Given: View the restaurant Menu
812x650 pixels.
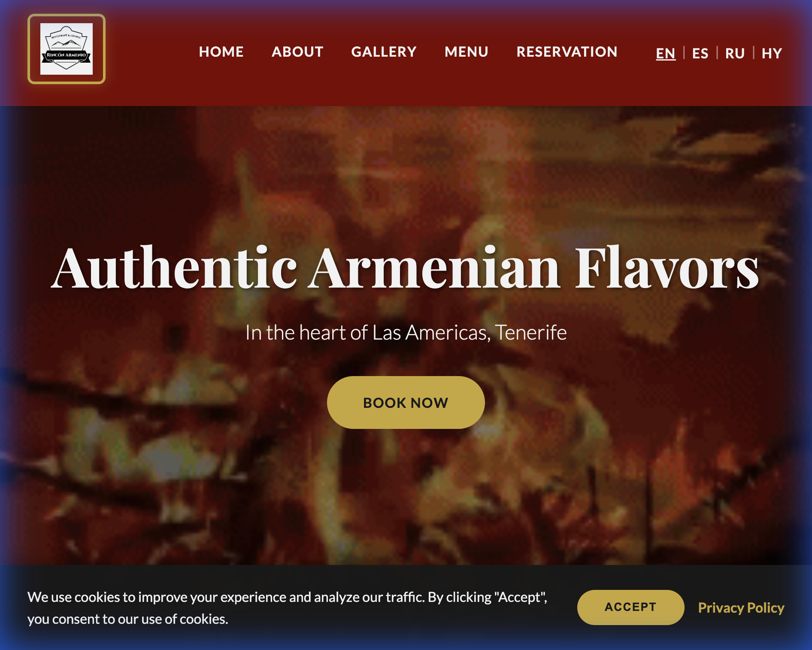Looking at the screenshot, I should 467,52.
